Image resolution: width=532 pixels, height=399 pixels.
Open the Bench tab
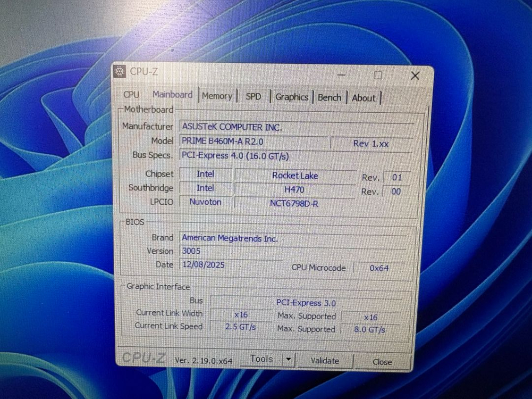[x=329, y=97]
